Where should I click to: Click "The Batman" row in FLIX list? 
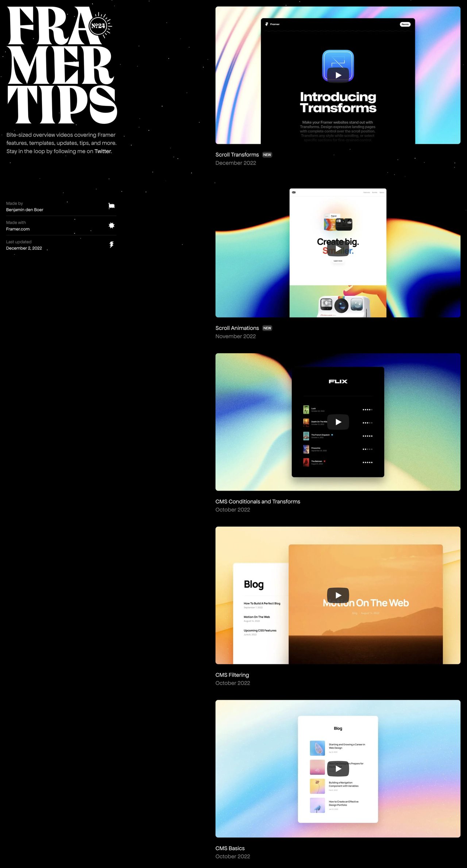click(x=338, y=462)
